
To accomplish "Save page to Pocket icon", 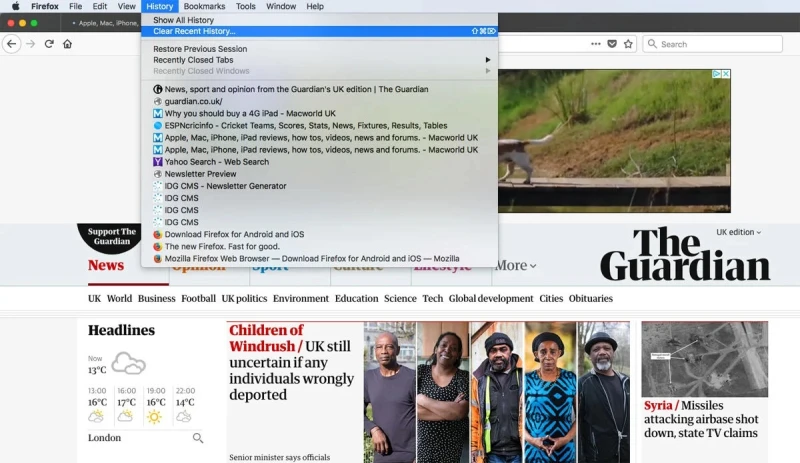I will 611,44.
